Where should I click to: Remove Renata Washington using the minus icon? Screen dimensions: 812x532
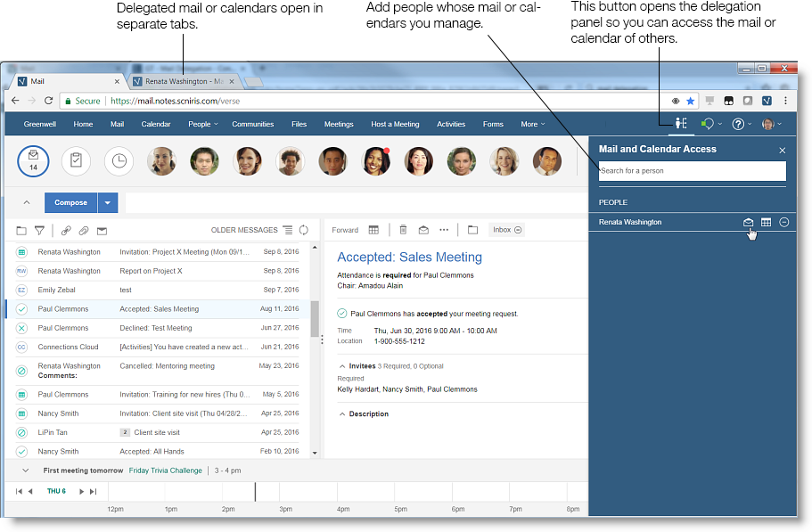click(783, 222)
